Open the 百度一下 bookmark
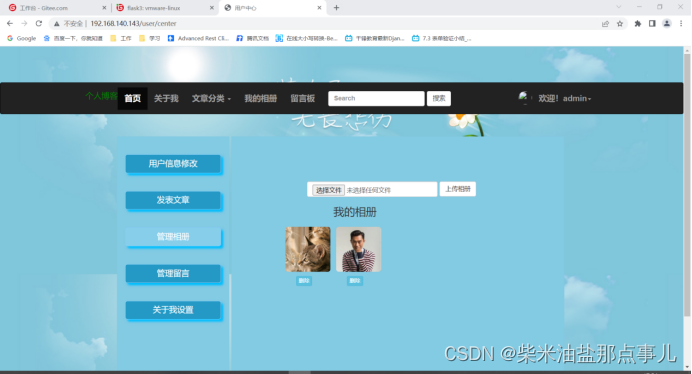The height and width of the screenshot is (374, 692). 73,38
